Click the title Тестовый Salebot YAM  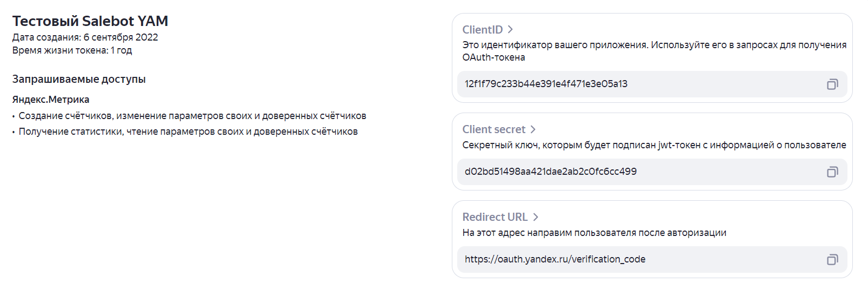point(90,21)
